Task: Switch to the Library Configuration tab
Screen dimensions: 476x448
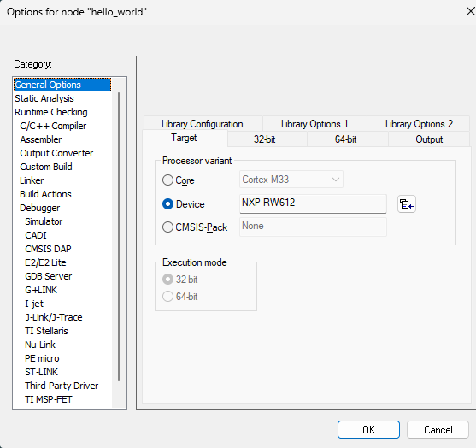Action: 203,124
